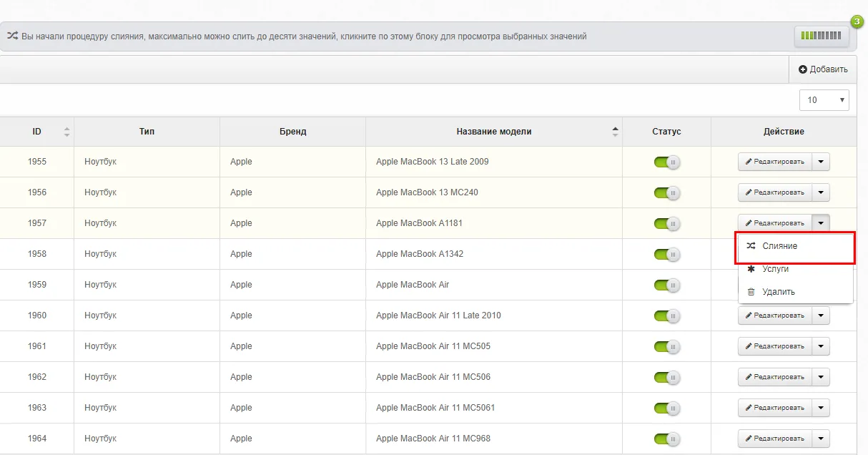Toggle status switch for Apple MacBook 13 MC240

[666, 192]
